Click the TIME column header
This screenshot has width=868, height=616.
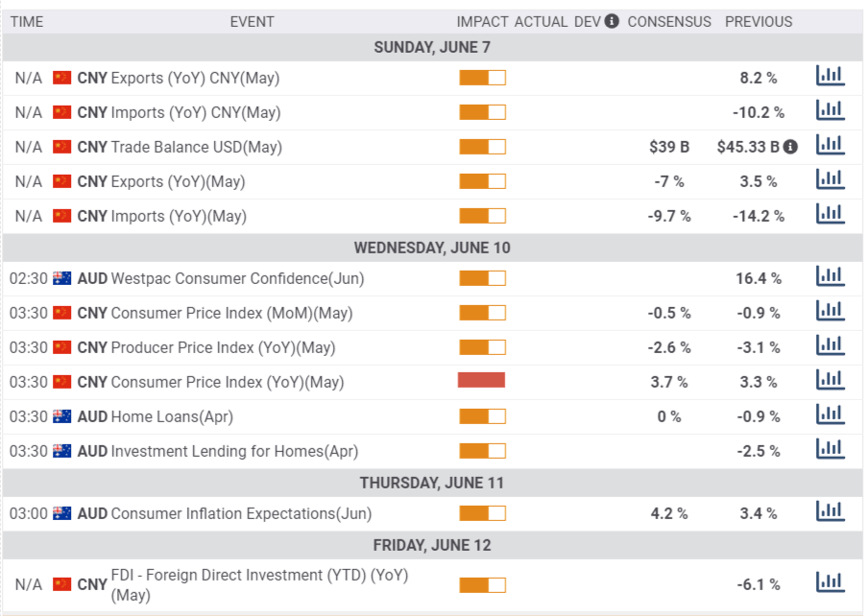pos(27,21)
